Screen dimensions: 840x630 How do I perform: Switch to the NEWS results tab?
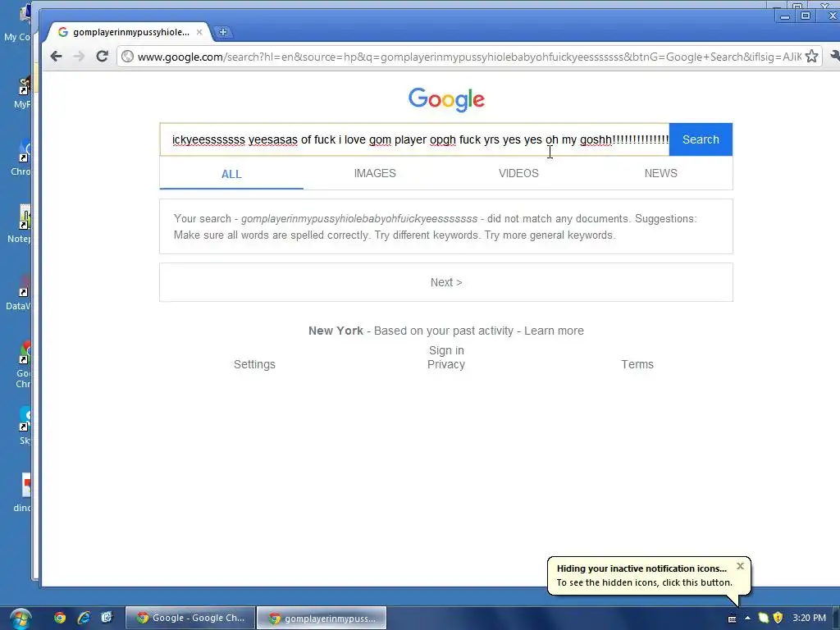[x=660, y=173]
